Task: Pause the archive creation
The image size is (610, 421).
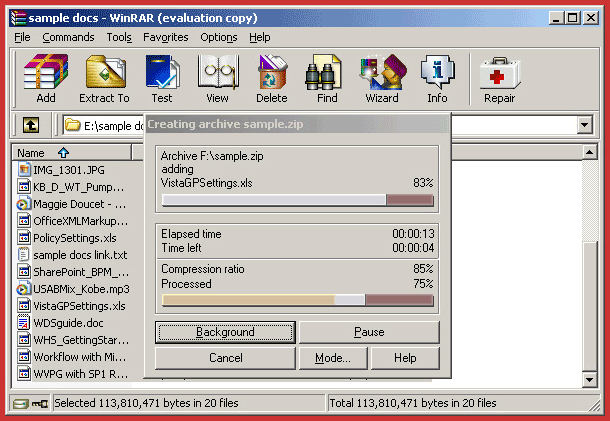Action: pos(369,332)
